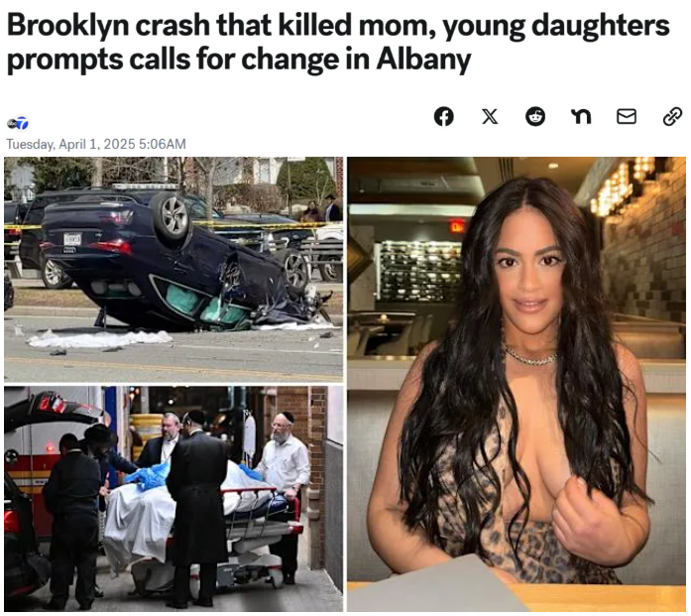Image resolution: width=691 pixels, height=616 pixels.
Task: Click the red exit sign in the restaurant photo
Action: tap(456, 227)
